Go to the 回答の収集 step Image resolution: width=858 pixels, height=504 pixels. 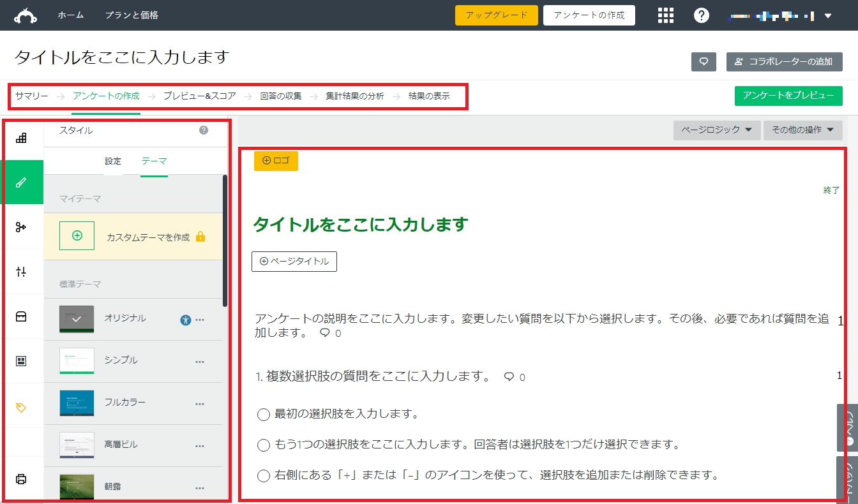pos(281,96)
